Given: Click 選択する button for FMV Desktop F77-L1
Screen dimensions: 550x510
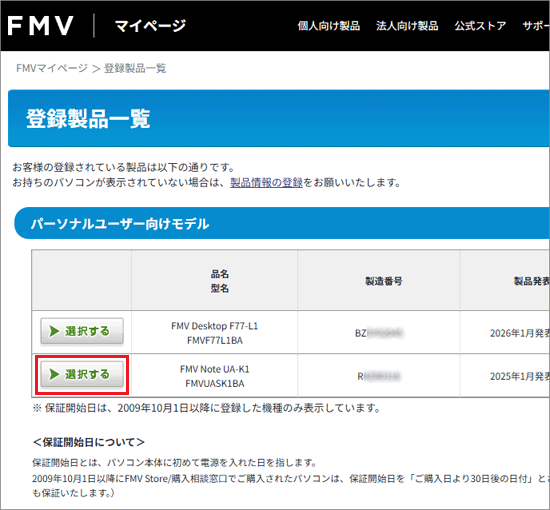Looking at the screenshot, I should (82, 331).
